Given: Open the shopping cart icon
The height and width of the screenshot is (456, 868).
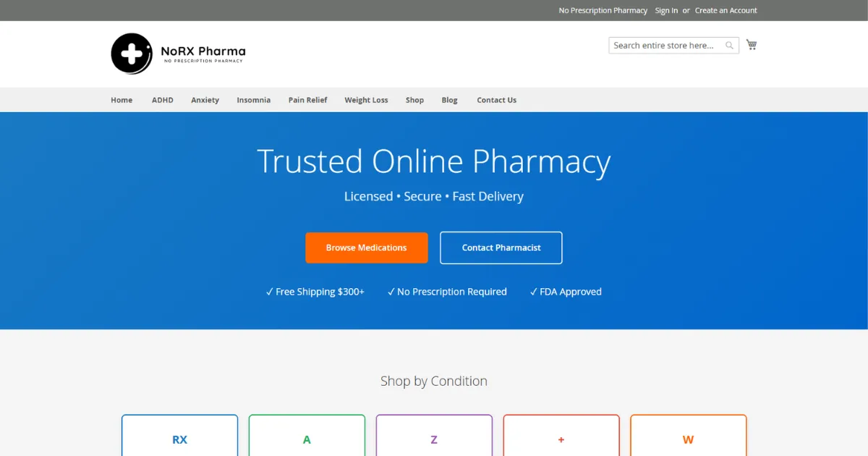Looking at the screenshot, I should pos(752,45).
